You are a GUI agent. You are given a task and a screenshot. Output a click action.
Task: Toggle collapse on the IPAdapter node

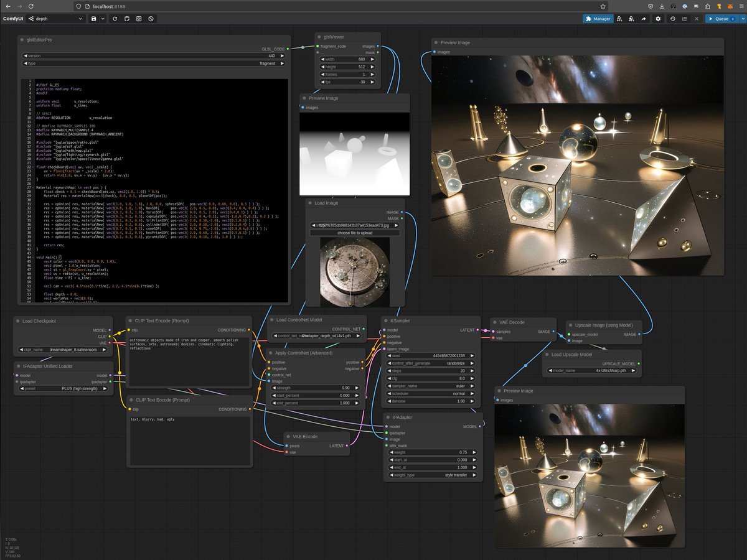coord(388,418)
